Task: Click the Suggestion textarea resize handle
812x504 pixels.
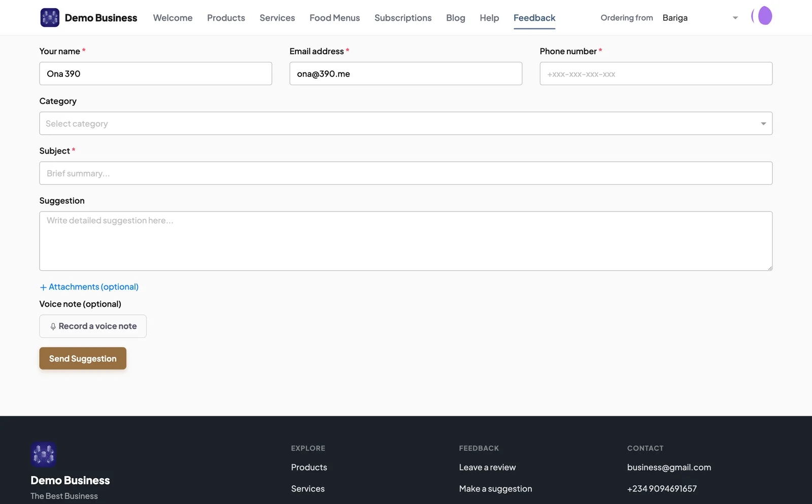Action: 769,268
